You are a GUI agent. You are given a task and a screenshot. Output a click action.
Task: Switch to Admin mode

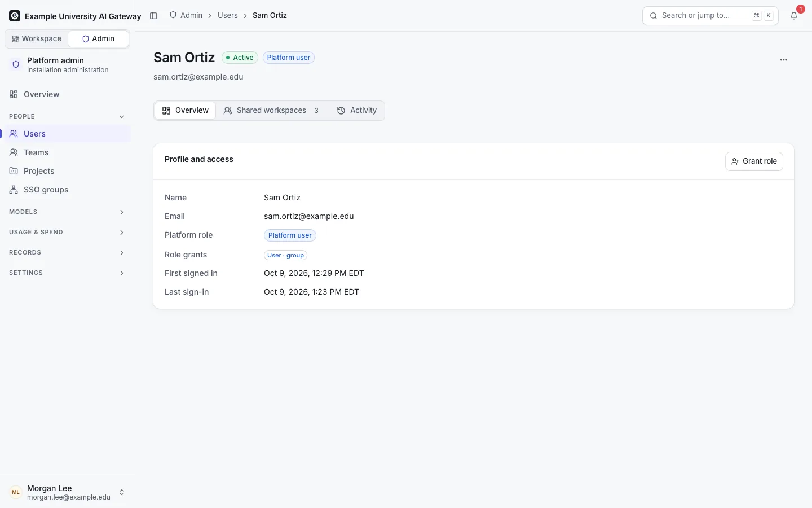click(99, 39)
